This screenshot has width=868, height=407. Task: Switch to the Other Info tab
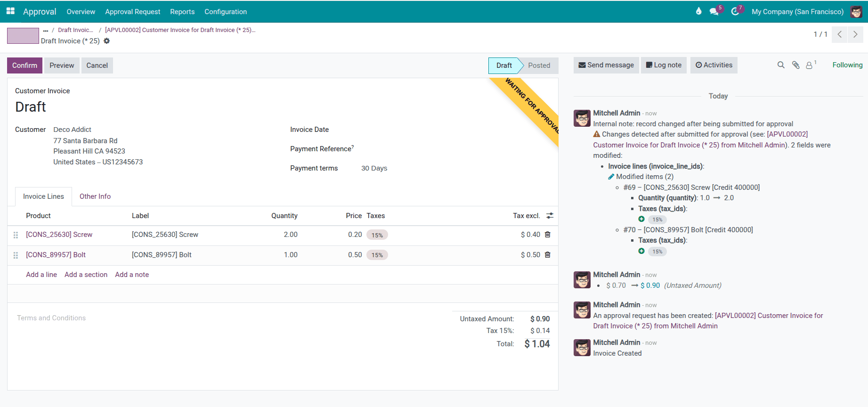coord(95,196)
